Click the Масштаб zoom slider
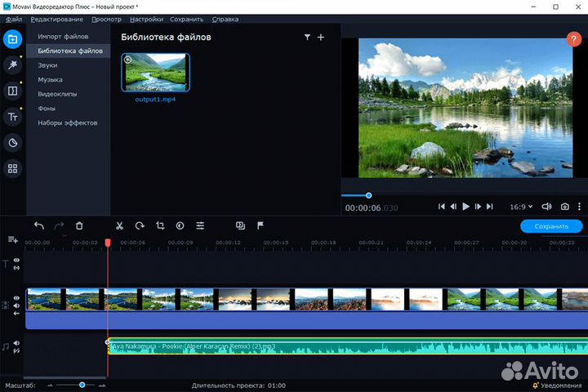The image size is (588, 392). 82,385
